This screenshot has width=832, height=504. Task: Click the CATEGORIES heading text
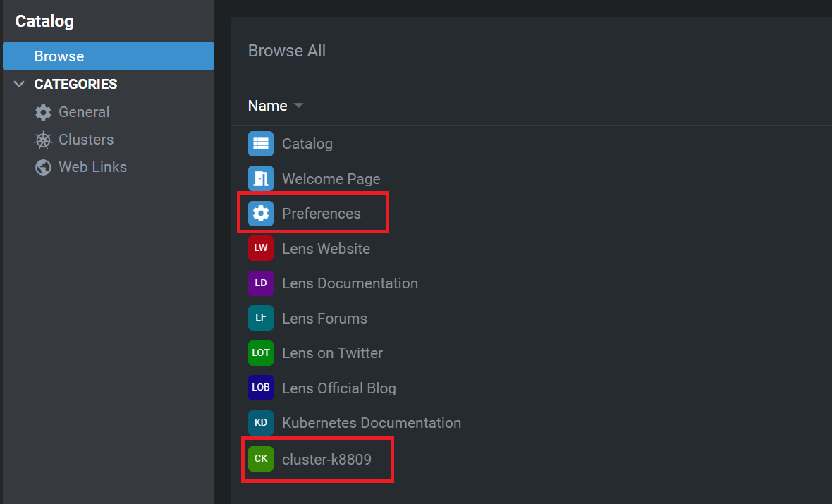coord(76,85)
